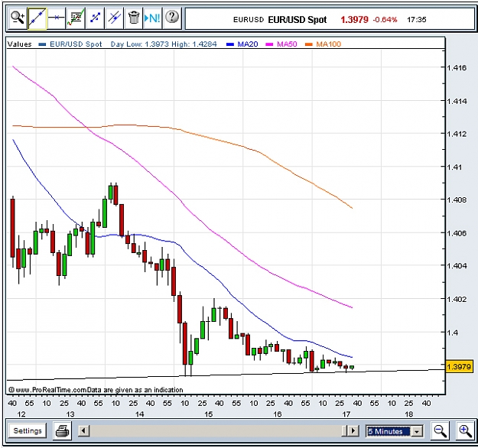478x448 pixels.
Task: Zoom out with the minus magnifier
Action: pyautogui.click(x=440, y=431)
